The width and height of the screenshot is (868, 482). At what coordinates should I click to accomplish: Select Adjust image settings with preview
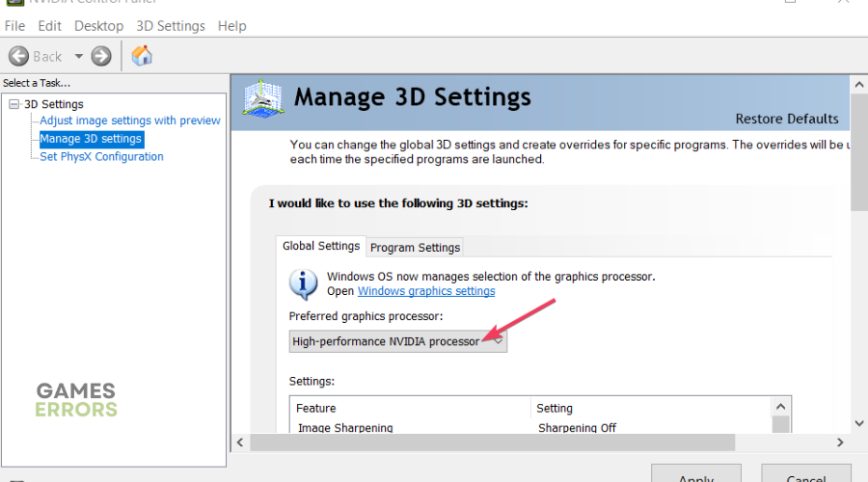130,120
